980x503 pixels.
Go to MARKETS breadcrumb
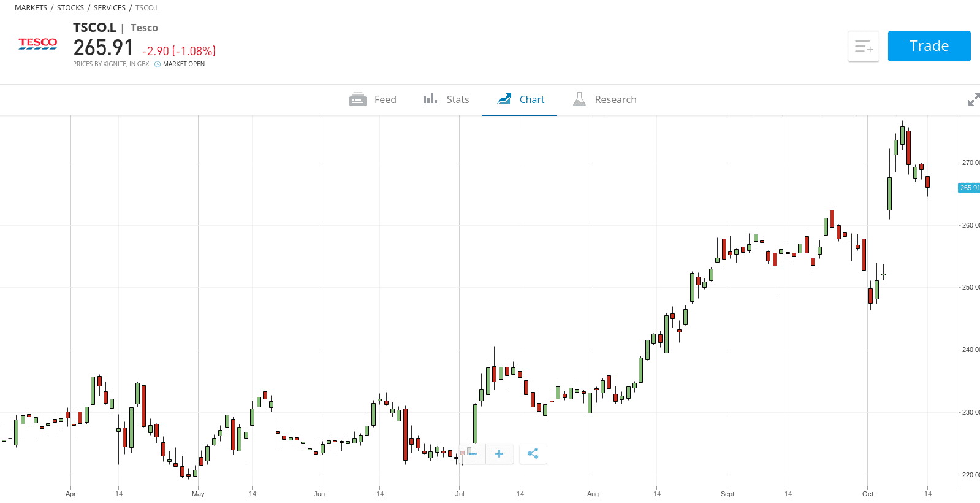[x=31, y=8]
